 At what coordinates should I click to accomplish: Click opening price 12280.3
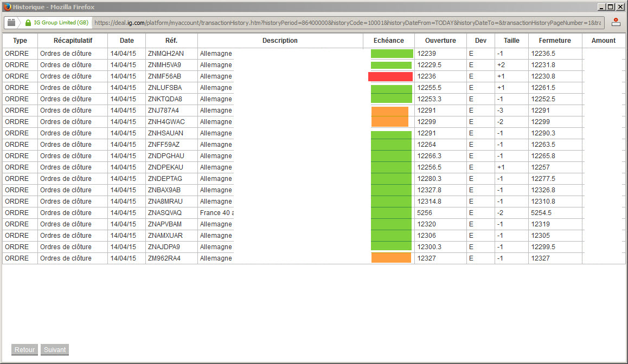[x=430, y=178]
